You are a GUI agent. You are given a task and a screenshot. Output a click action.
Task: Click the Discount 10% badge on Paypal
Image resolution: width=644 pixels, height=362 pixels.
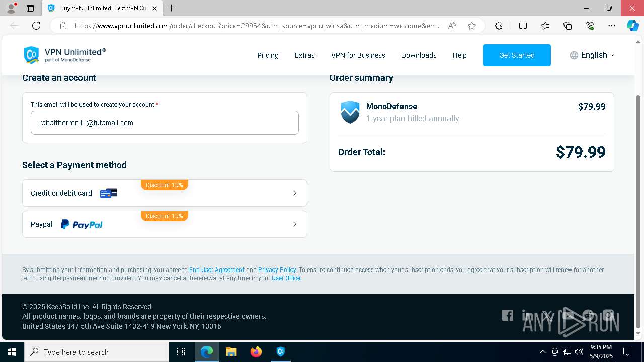coord(165,216)
